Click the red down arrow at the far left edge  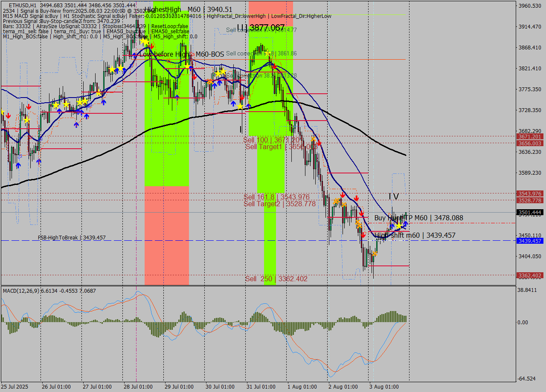tap(9, 115)
